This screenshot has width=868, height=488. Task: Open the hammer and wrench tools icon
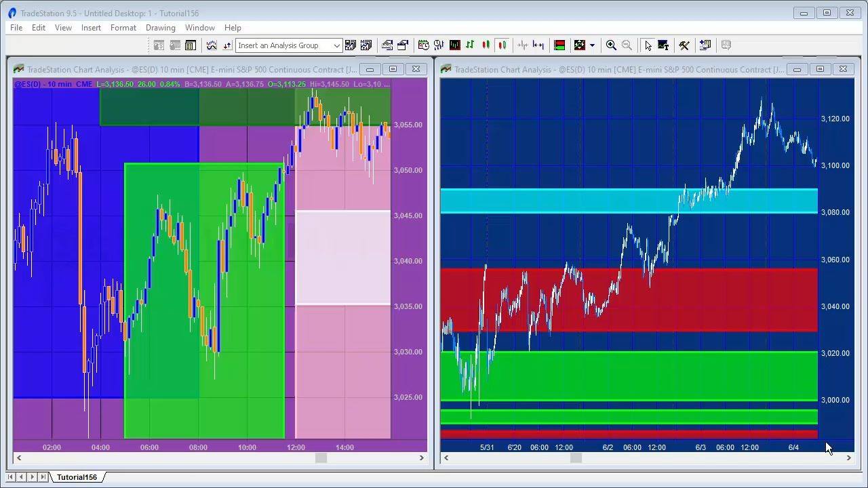[684, 45]
